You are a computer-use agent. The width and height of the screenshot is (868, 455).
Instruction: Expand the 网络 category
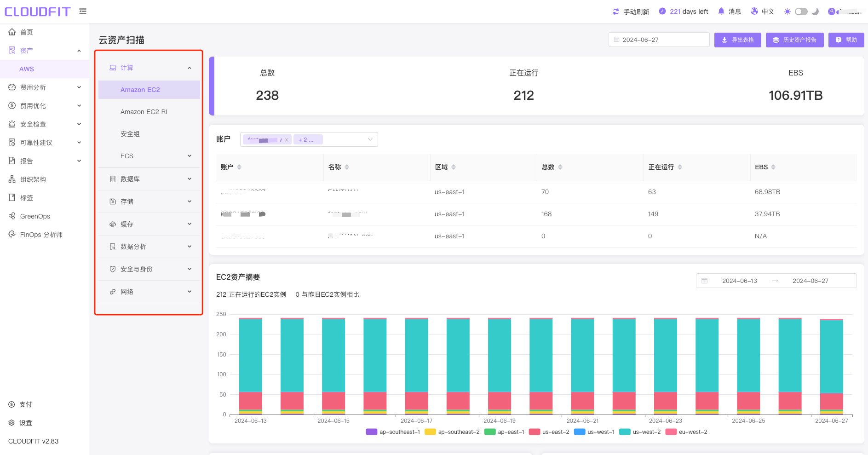click(x=189, y=292)
